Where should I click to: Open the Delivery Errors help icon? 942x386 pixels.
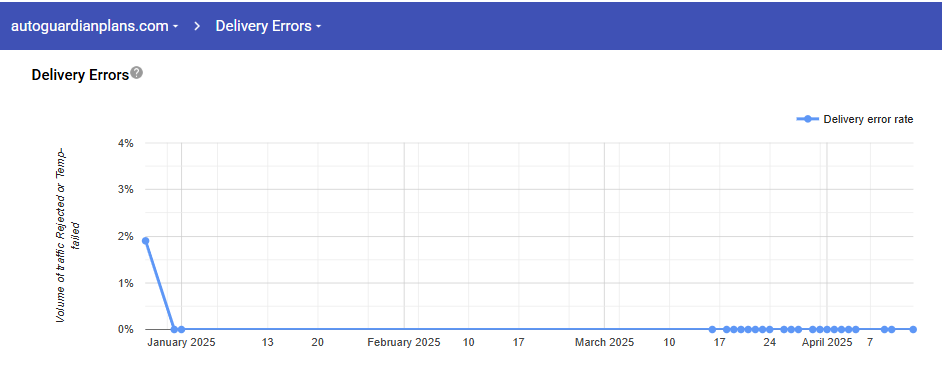(137, 73)
